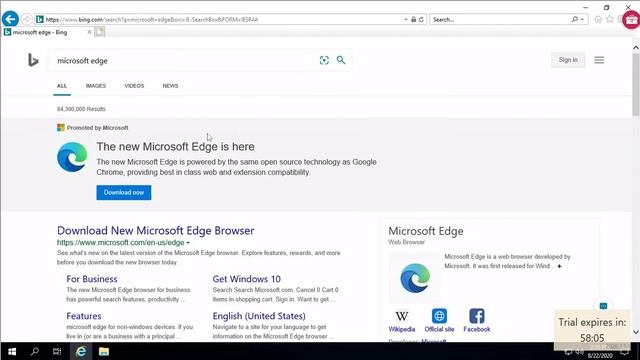The image size is (640, 360).
Task: Open Bing chat feedback icon
Action: pos(603,306)
